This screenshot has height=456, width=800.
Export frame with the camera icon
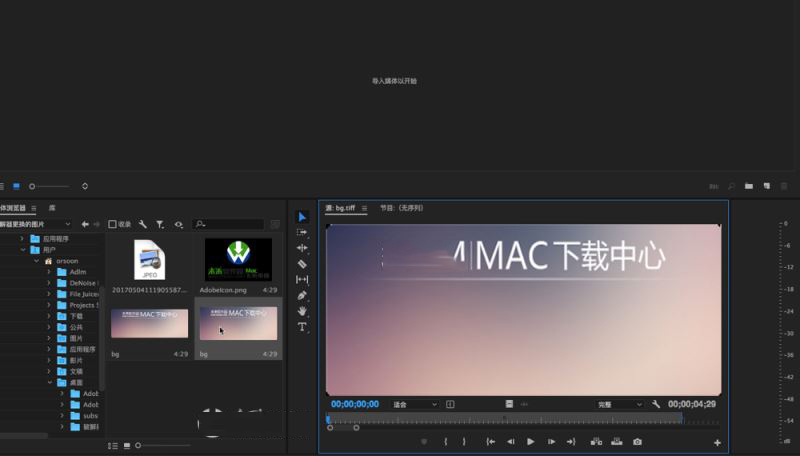(637, 442)
